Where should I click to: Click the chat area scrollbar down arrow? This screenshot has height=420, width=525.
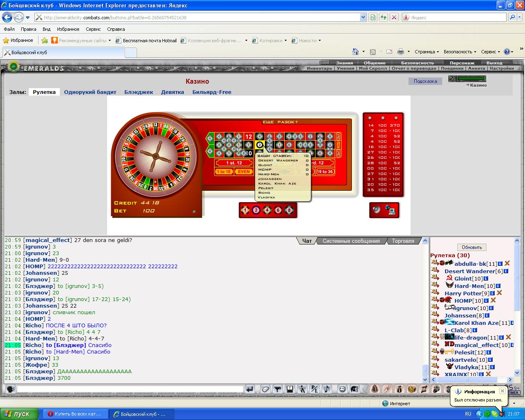(x=425, y=380)
